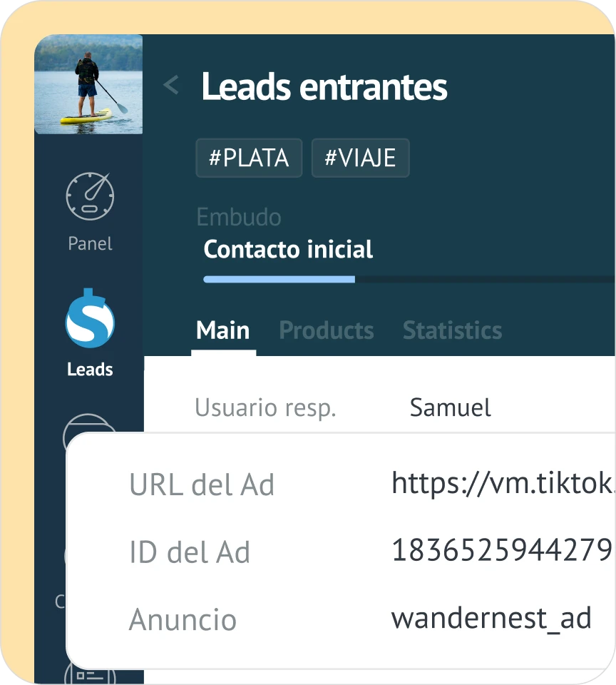Viewport: 616px width, 685px height.
Task: Edit the Leads entrantes title
Action: pyautogui.click(x=324, y=87)
